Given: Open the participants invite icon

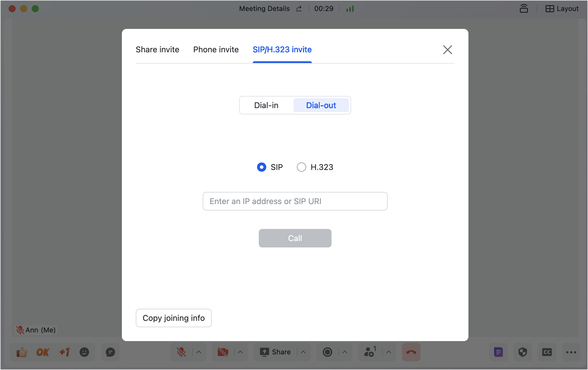Looking at the screenshot, I should (370, 352).
